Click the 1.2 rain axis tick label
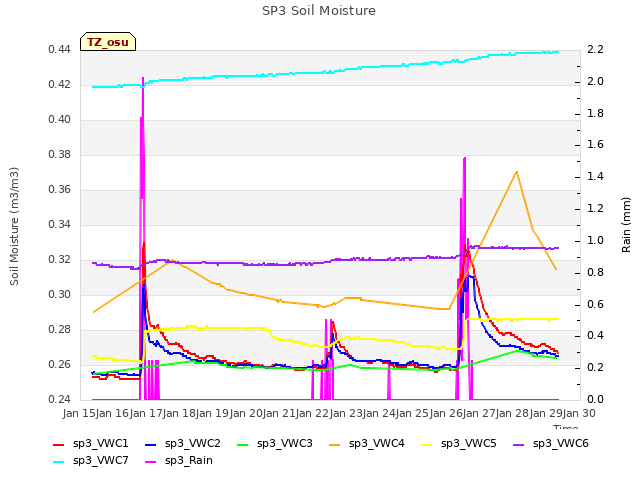This screenshot has height=480, width=640. pyautogui.click(x=595, y=209)
